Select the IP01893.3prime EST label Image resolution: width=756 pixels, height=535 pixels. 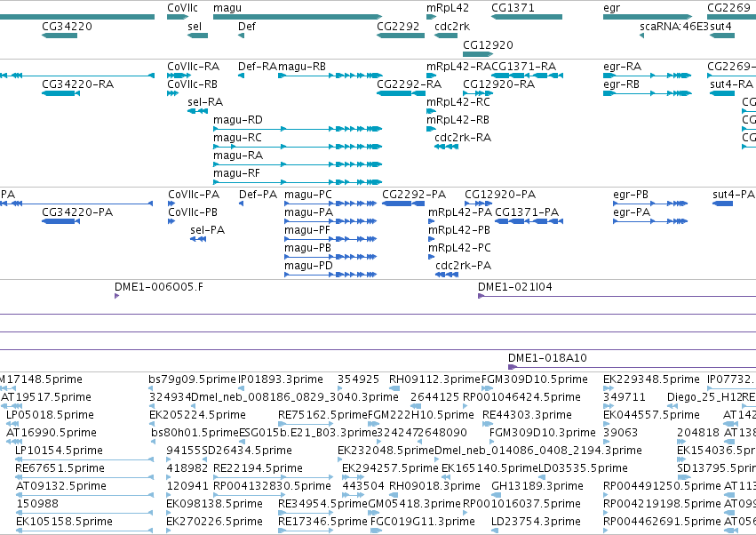click(281, 379)
